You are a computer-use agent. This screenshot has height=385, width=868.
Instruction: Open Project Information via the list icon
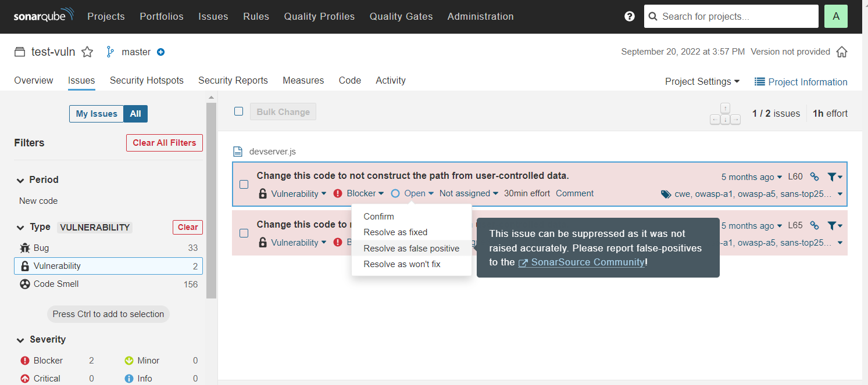(x=759, y=82)
